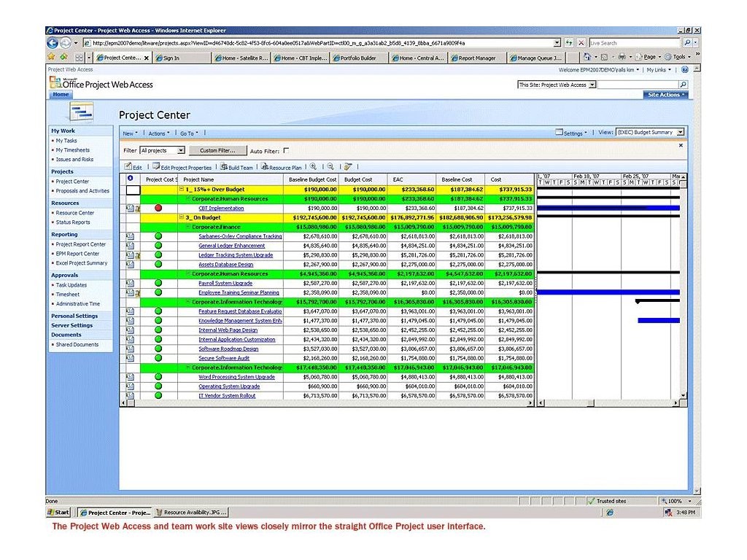Zoom in the Gantt chart
Image resolution: width=747 pixels, height=560 pixels.
point(313,166)
